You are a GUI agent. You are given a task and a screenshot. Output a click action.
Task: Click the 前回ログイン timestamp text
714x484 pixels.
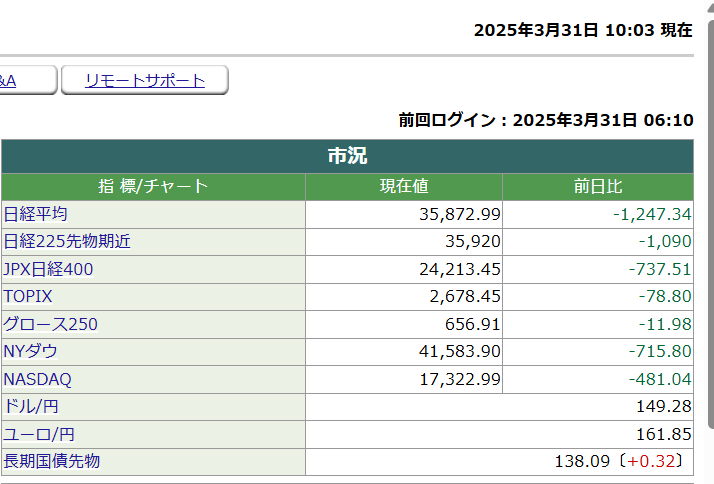(546, 120)
